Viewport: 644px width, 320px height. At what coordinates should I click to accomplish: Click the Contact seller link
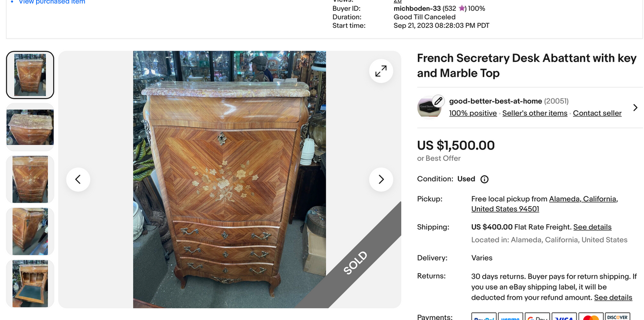pos(597,113)
